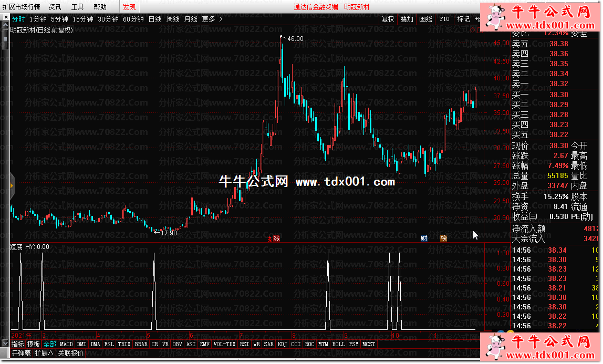Viewport: 603px width, 364px height.
Task: Open F10 company info
Action: click(x=444, y=19)
